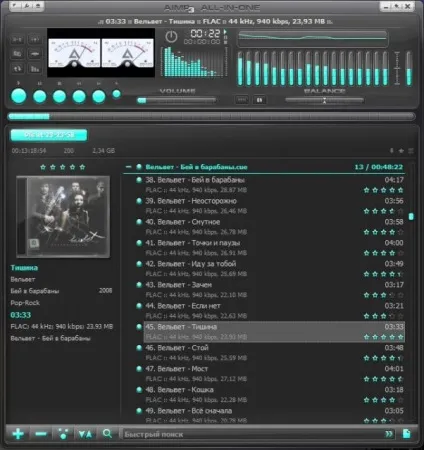Click the magnifier search icon
424x450 pixels.
pos(107,433)
